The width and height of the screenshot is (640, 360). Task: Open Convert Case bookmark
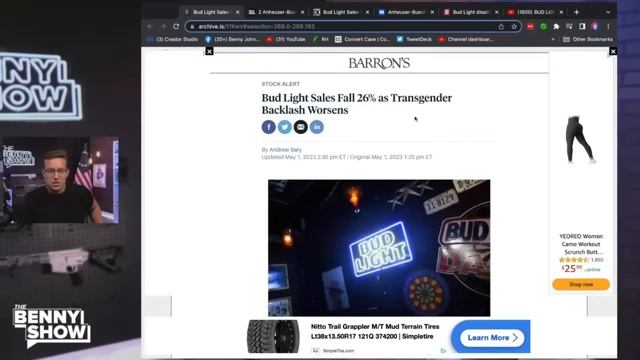pyautogui.click(x=362, y=40)
